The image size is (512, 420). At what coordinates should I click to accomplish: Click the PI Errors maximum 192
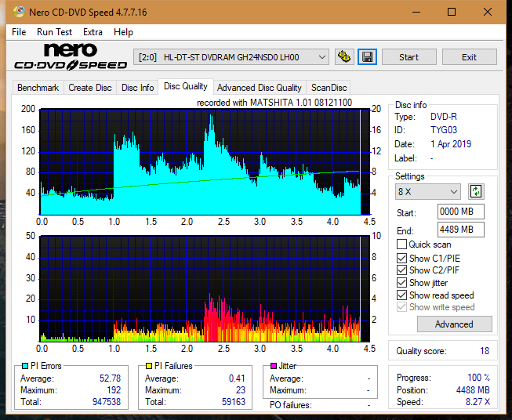pos(114,390)
